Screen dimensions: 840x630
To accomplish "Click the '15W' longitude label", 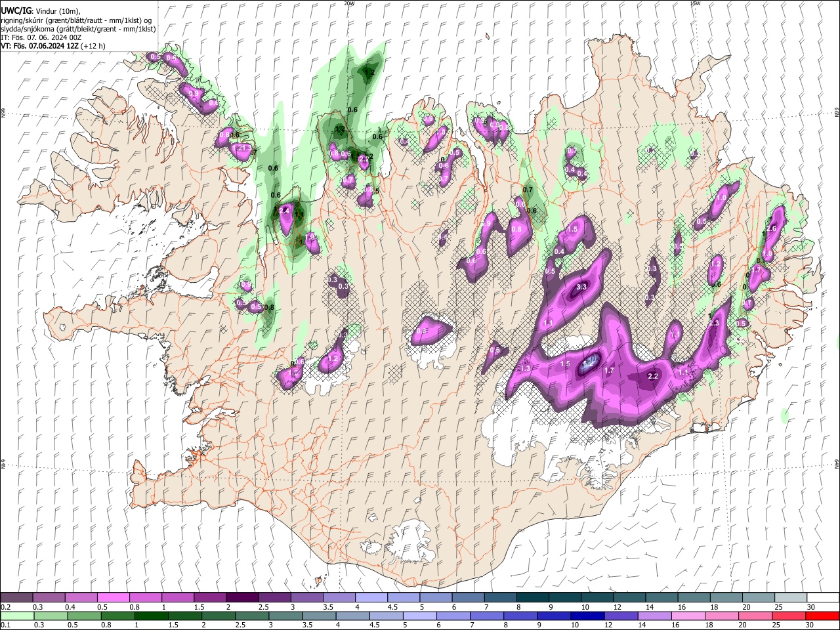I will (696, 3).
